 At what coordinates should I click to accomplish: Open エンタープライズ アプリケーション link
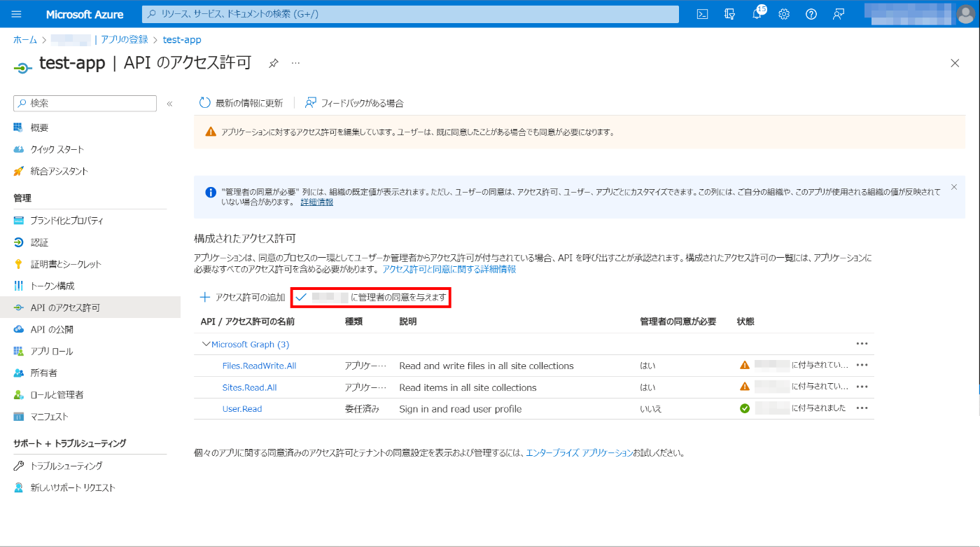579,452
